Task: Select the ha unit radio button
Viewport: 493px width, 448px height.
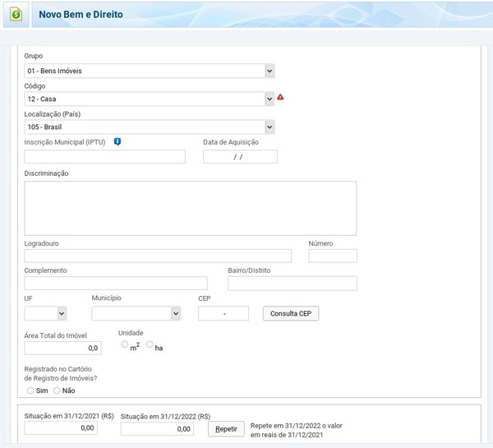Action: 150,345
